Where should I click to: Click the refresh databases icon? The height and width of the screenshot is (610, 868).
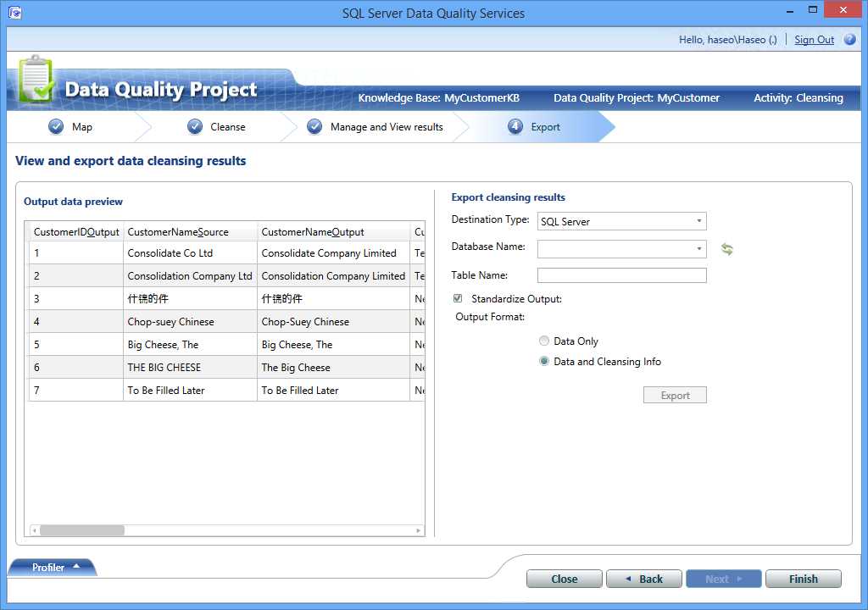pyautogui.click(x=726, y=249)
